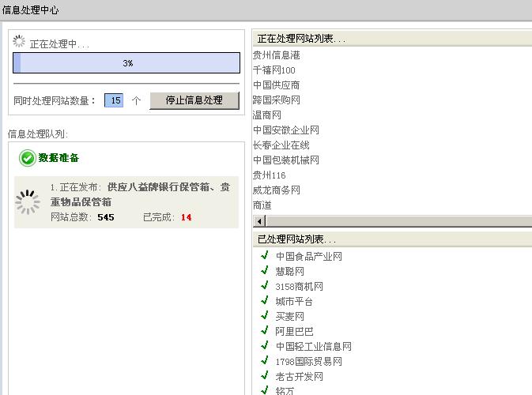Screen dimensions: 532x395
Task: Click the green checkmark beside 中国食品产业网
Action: pos(265,256)
